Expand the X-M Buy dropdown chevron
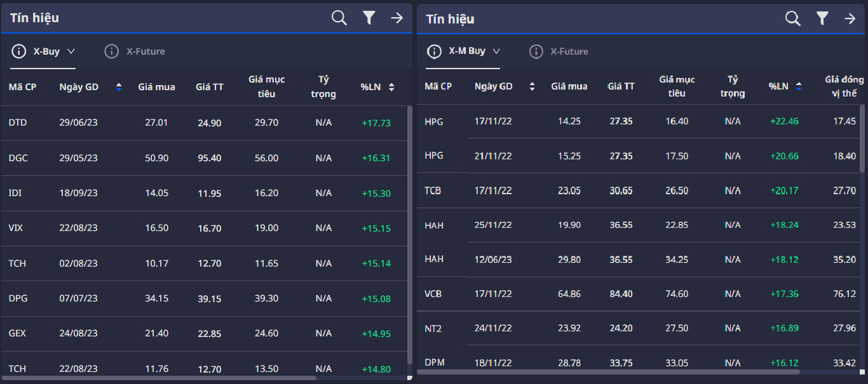The image size is (868, 384). [x=496, y=51]
